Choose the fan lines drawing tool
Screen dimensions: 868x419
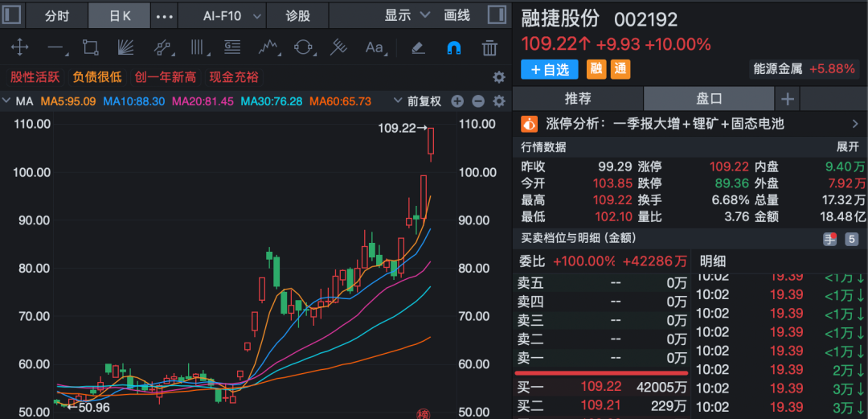pyautogui.click(x=125, y=47)
